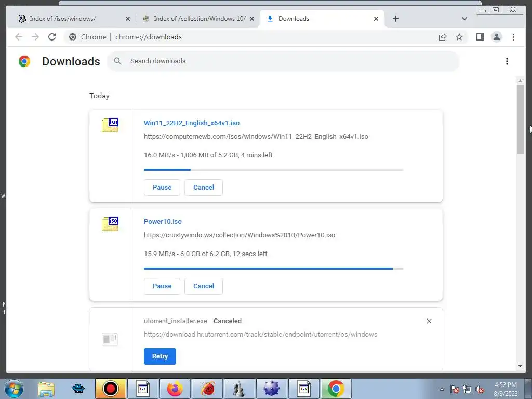The image size is (532, 399).
Task: Click the scrollbar down arrow
Action: (520, 366)
